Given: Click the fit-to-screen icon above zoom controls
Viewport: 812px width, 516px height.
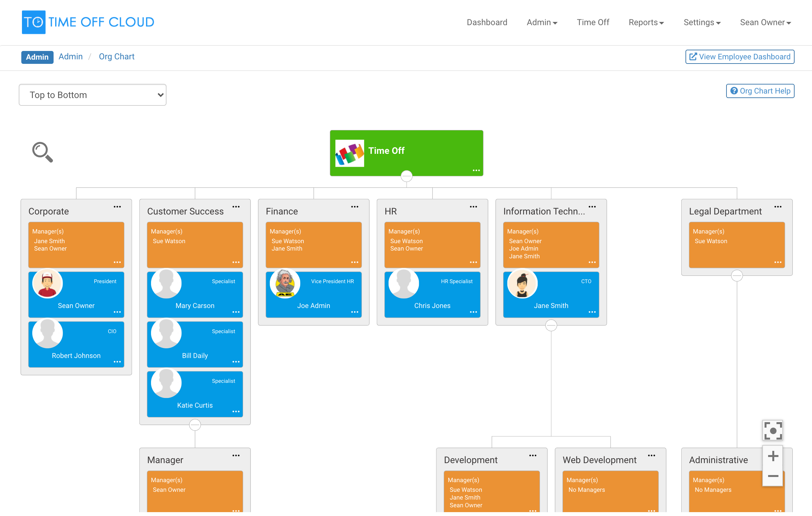Looking at the screenshot, I should 773,431.
